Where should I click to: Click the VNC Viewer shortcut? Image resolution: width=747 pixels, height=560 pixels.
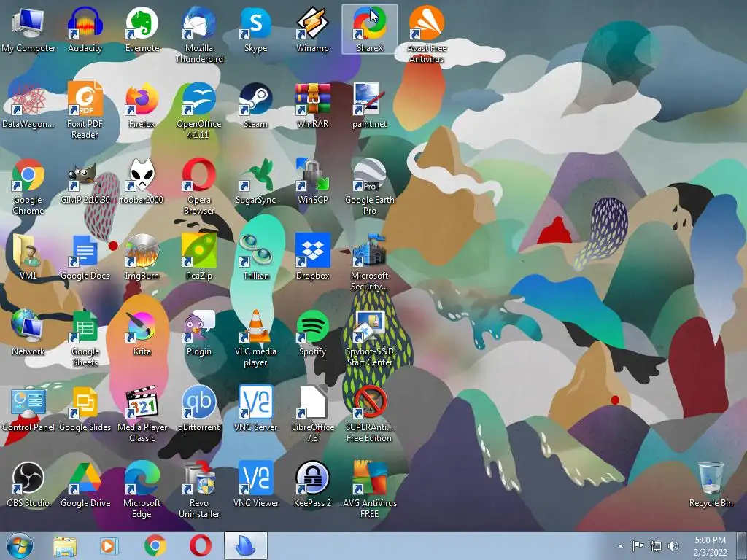click(256, 485)
